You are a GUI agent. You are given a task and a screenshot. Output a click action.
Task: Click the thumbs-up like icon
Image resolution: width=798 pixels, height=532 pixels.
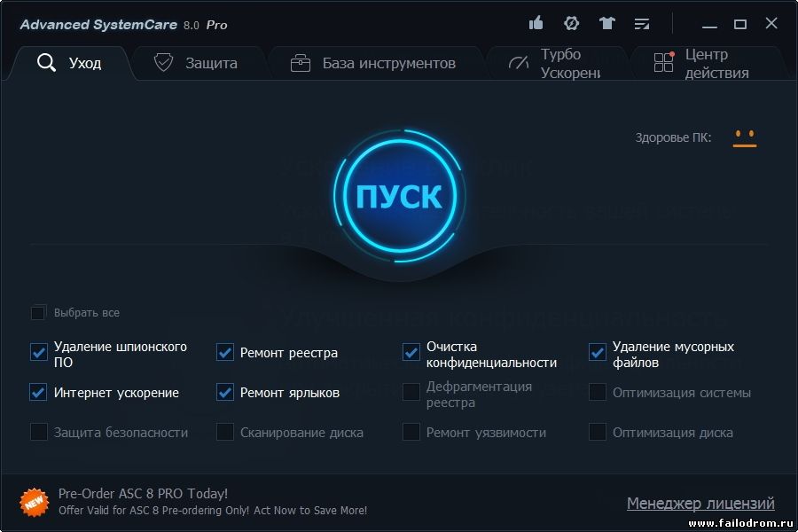[536, 23]
